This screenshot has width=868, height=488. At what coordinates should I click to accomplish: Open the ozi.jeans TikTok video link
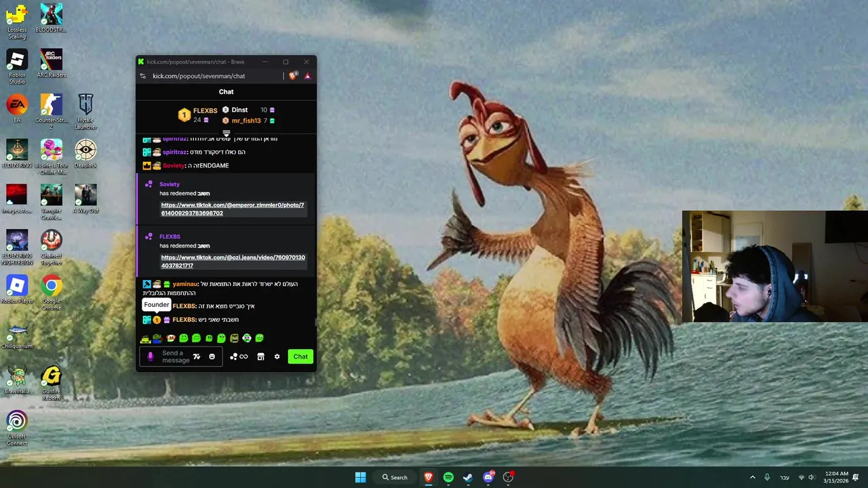pos(233,261)
